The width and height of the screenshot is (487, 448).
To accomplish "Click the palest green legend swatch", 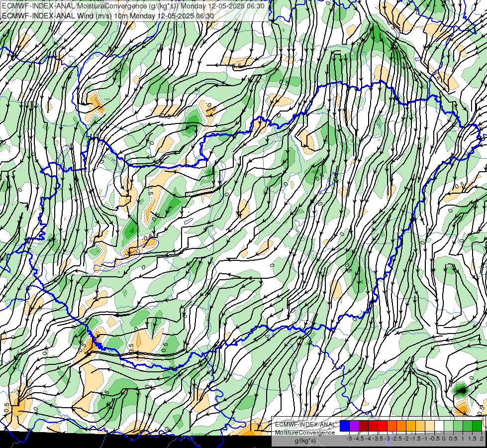I will pos(449,426).
